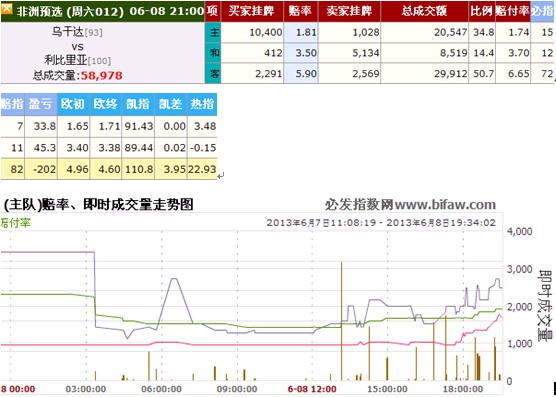The width and height of the screenshot is (556, 397).
Task: Open the 乌干达 team link
Action: point(68,32)
